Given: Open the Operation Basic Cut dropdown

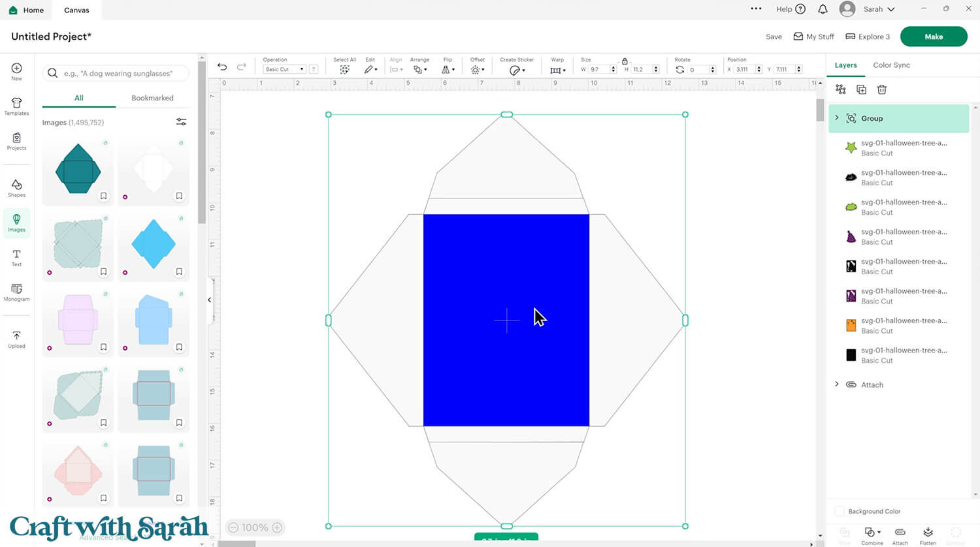Looking at the screenshot, I should pyautogui.click(x=284, y=69).
